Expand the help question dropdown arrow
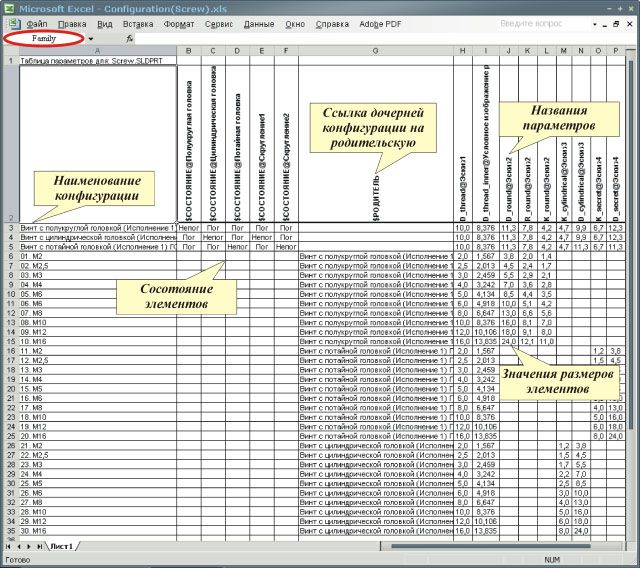640x568 pixels. click(x=595, y=24)
